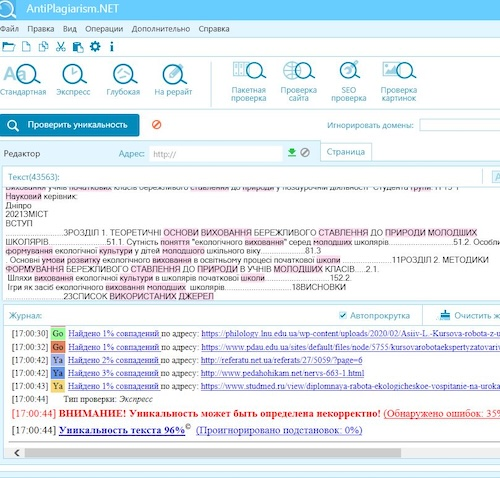Screen dimensions: 500x478
Task: Select На рерайт check mode
Action: coord(173,80)
